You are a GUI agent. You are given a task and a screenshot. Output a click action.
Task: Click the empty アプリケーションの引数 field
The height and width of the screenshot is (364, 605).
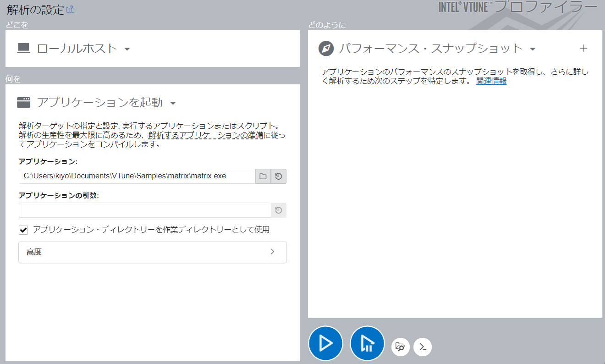[144, 210]
